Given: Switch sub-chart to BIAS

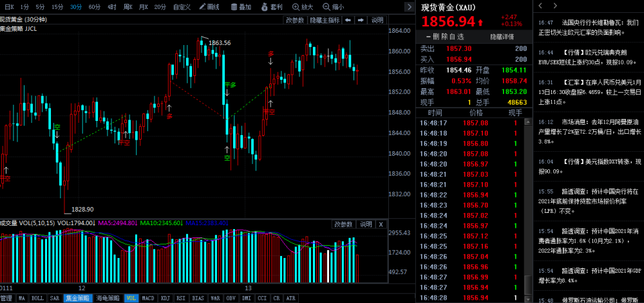Looking at the screenshot, I should click(199, 298).
